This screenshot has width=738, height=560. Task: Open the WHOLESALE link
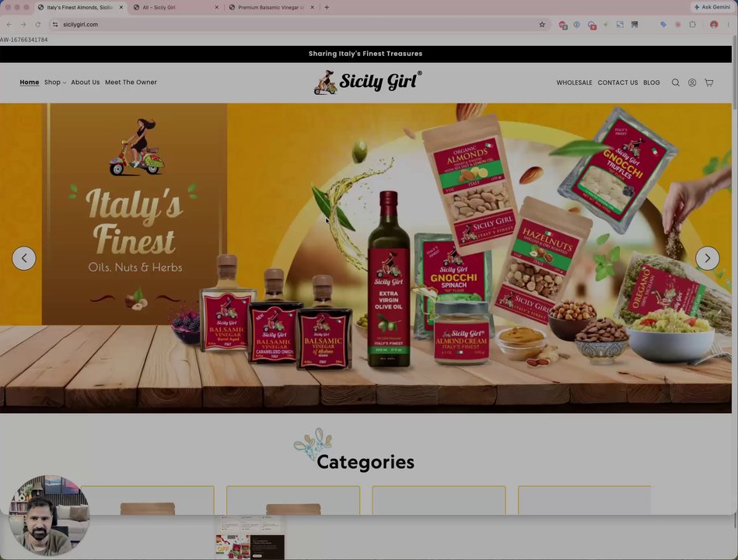click(574, 82)
